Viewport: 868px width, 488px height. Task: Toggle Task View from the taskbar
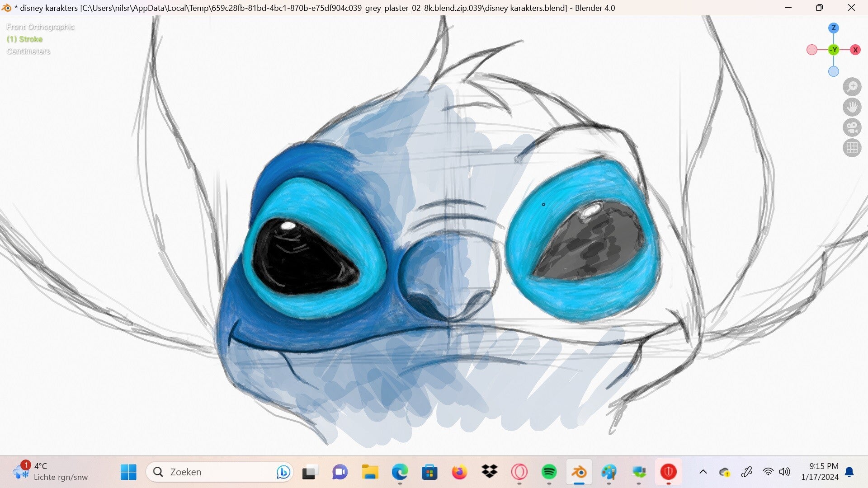310,472
